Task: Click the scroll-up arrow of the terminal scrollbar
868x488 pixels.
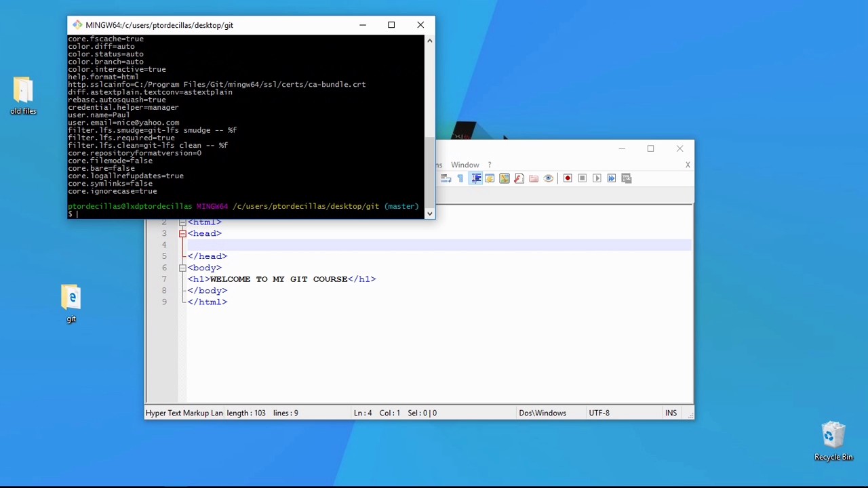Action: tap(429, 41)
